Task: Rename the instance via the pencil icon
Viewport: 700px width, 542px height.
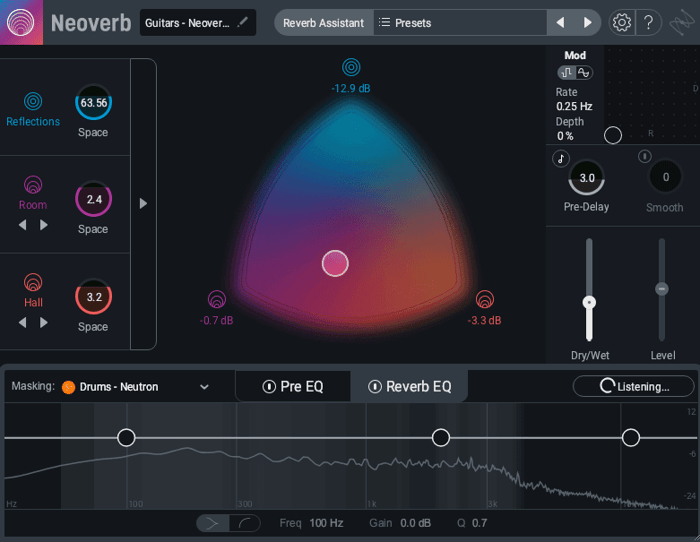Action: click(242, 22)
